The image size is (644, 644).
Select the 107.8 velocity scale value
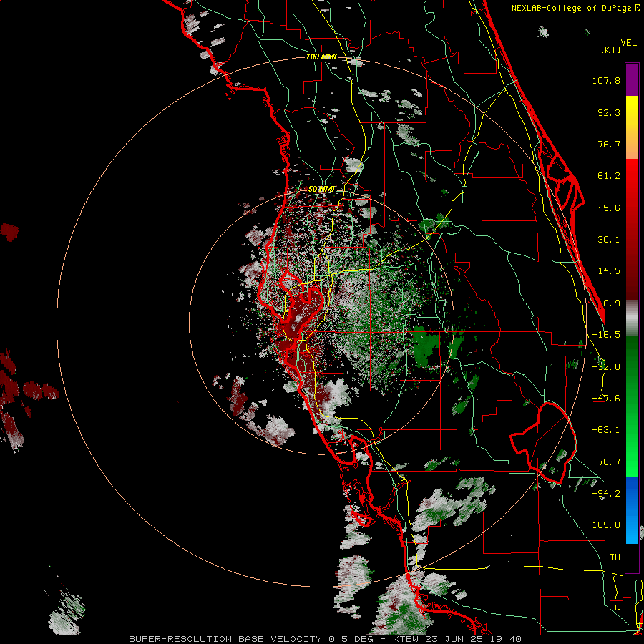coord(606,80)
